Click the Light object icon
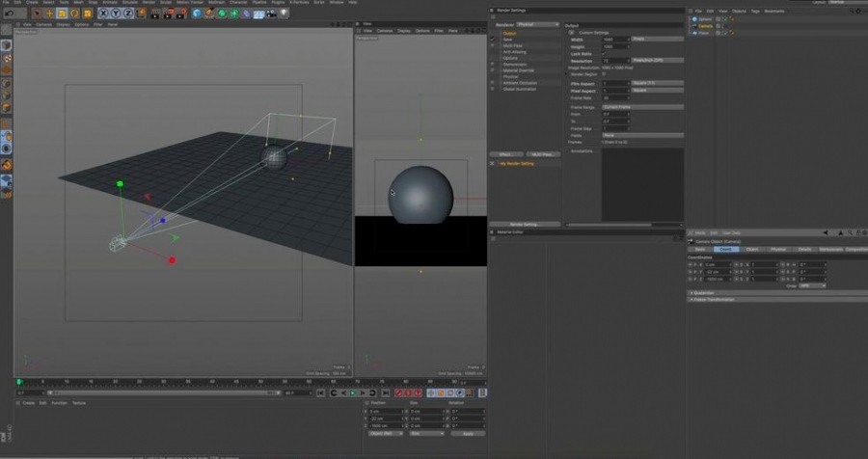Screen dimensions: 868x459 (x=284, y=13)
